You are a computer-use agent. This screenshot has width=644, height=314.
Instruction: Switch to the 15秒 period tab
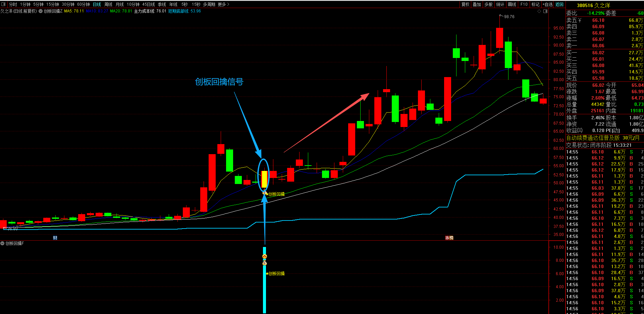(x=196, y=4)
